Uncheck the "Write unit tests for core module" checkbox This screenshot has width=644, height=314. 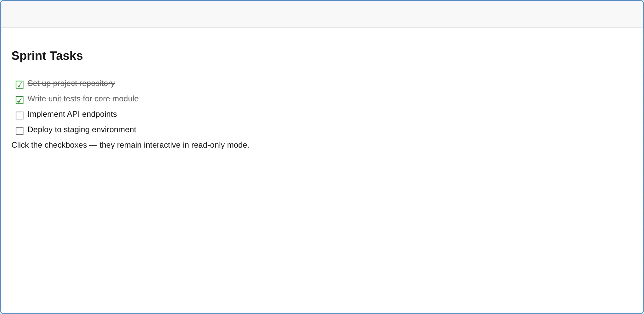pos(19,100)
